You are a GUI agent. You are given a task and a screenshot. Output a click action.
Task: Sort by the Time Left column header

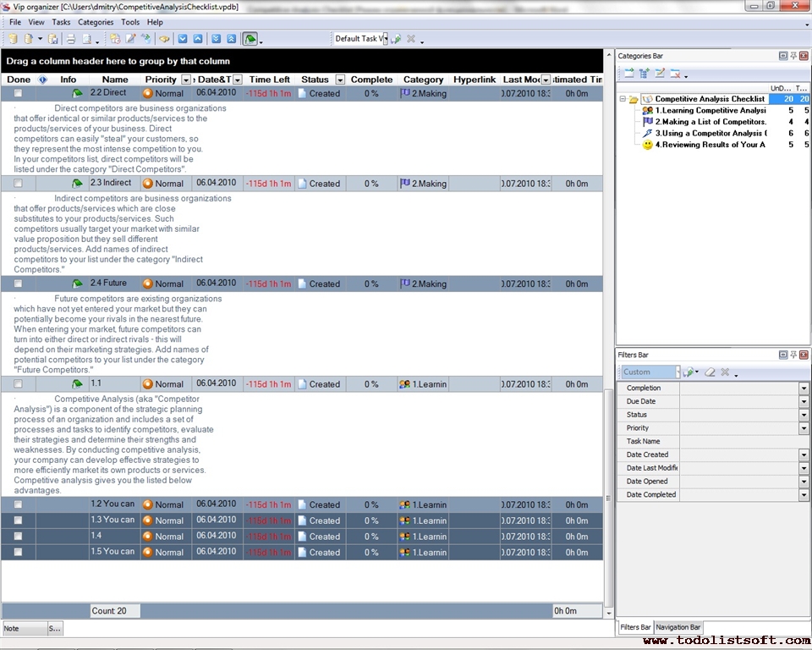coord(269,80)
